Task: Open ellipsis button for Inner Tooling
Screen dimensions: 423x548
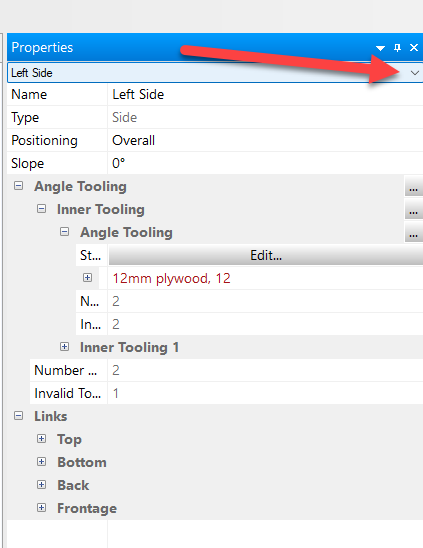Action: click(414, 209)
